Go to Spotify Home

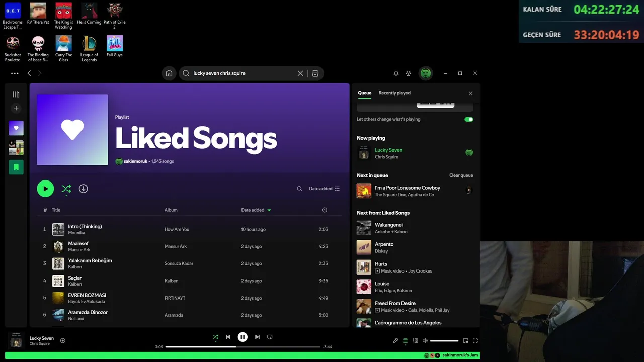(x=169, y=73)
